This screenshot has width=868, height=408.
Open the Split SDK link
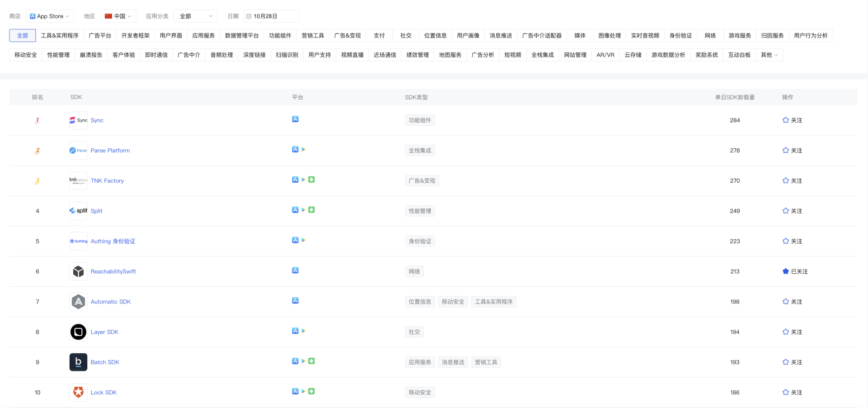(96, 211)
